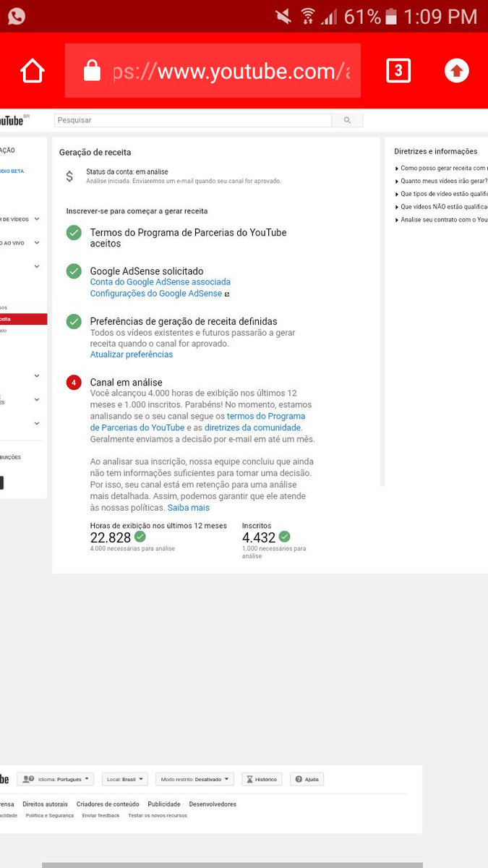The width and height of the screenshot is (488, 868).
Task: Click the Pesquisar search field
Action: coord(193,120)
